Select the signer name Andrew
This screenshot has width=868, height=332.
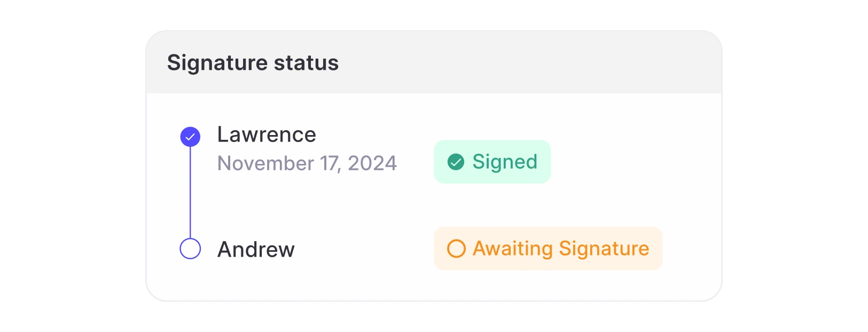pyautogui.click(x=256, y=249)
